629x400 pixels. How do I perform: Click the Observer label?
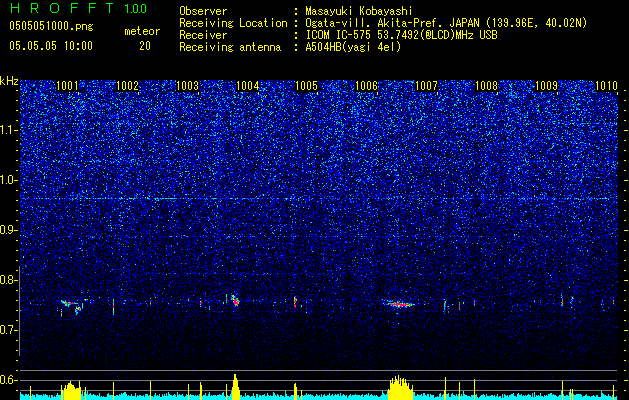(x=203, y=11)
